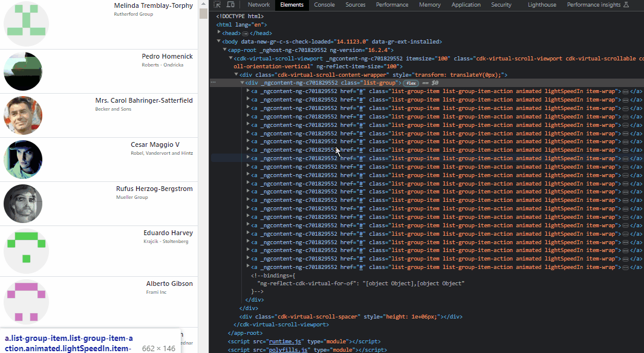Collapse the cdk-virtual-scroll-viewport element

pos(230,58)
